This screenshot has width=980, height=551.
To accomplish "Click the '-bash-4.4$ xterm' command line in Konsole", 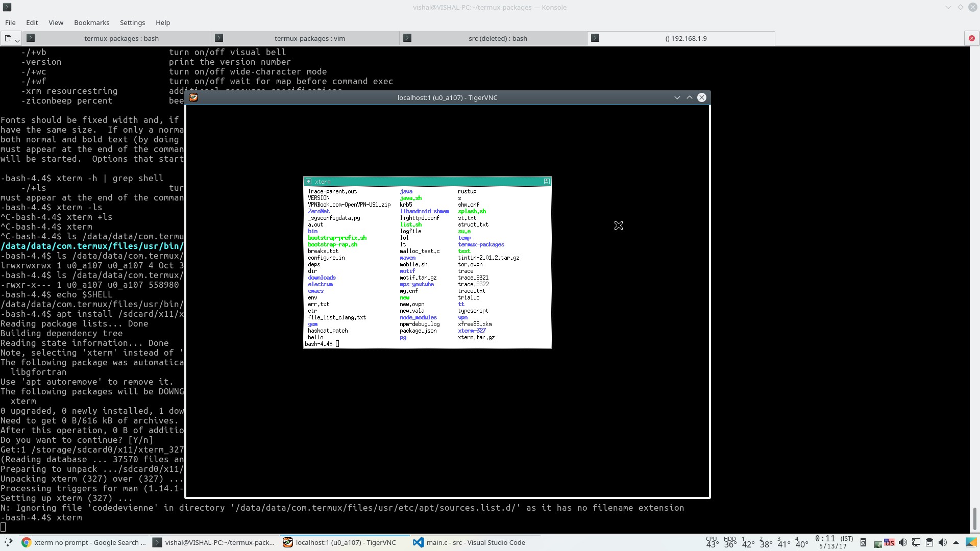I will tap(41, 517).
